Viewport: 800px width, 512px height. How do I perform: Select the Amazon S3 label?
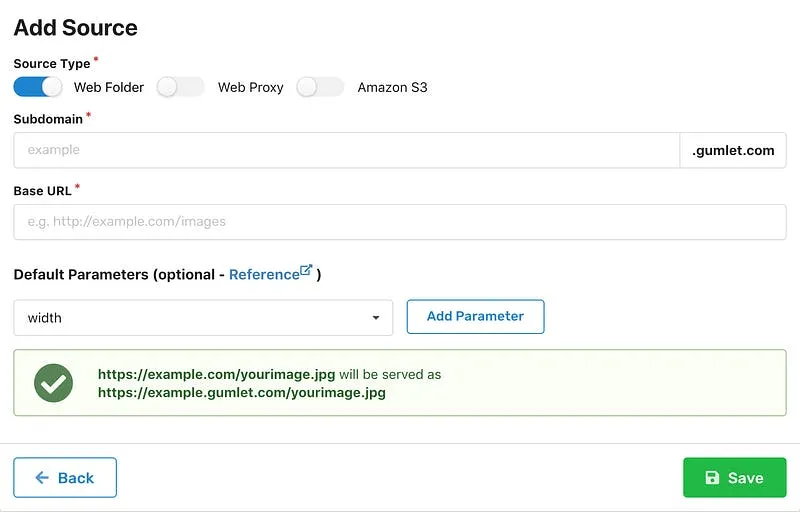click(392, 88)
